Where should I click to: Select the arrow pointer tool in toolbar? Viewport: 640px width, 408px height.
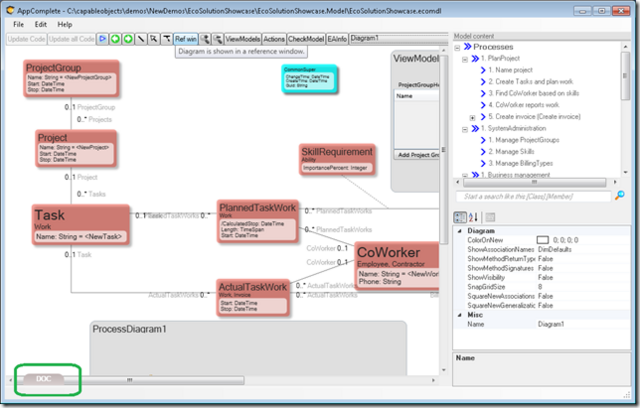153,39
